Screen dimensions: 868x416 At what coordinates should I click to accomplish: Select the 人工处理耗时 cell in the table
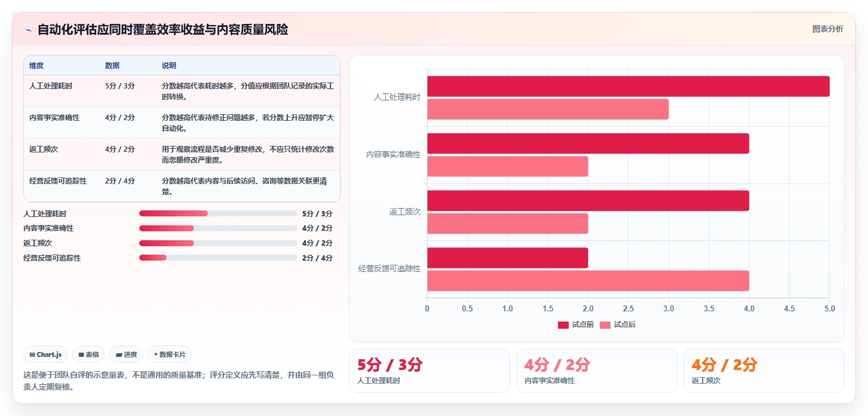point(51,86)
